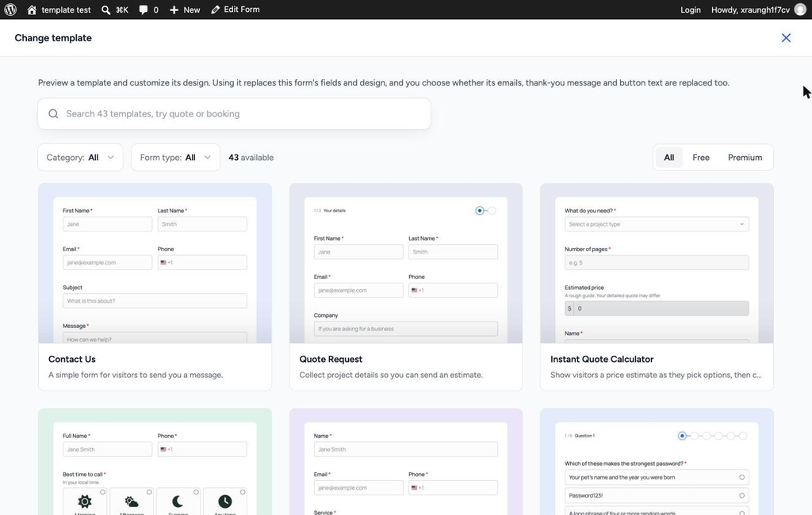Screen dimensions: 812x515
Task: Open the Select a project type dropdown preview
Action: [x=657, y=224]
